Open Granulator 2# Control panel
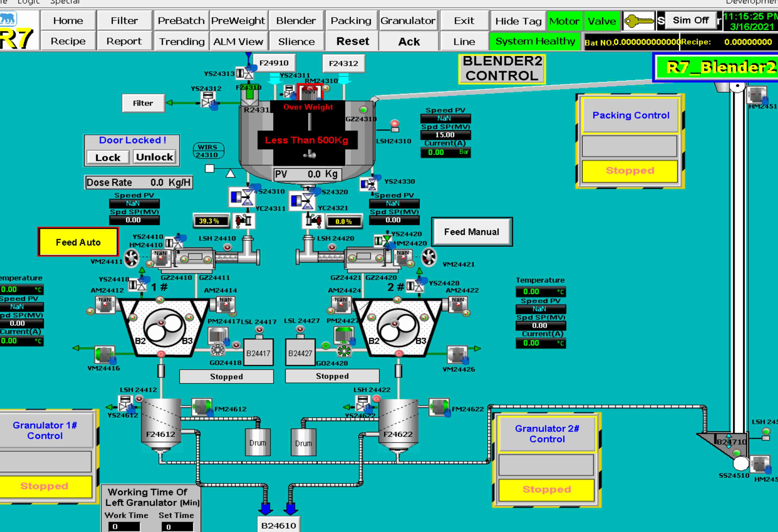 [x=547, y=433]
